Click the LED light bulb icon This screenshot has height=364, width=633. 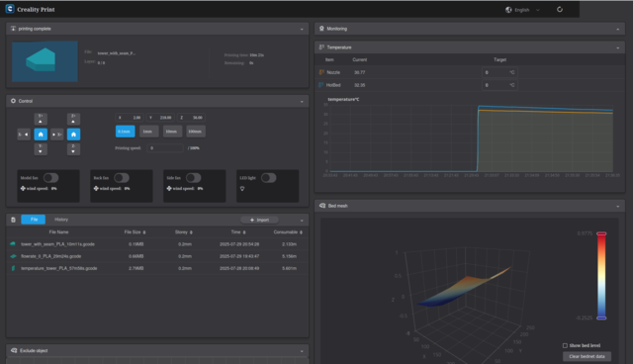click(x=242, y=189)
